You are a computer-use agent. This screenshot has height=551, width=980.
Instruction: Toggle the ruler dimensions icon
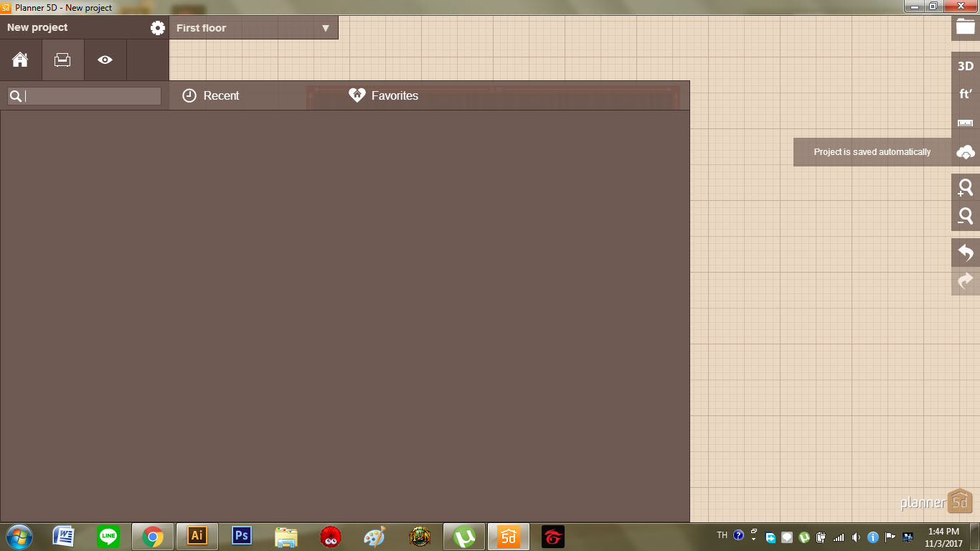tap(966, 123)
